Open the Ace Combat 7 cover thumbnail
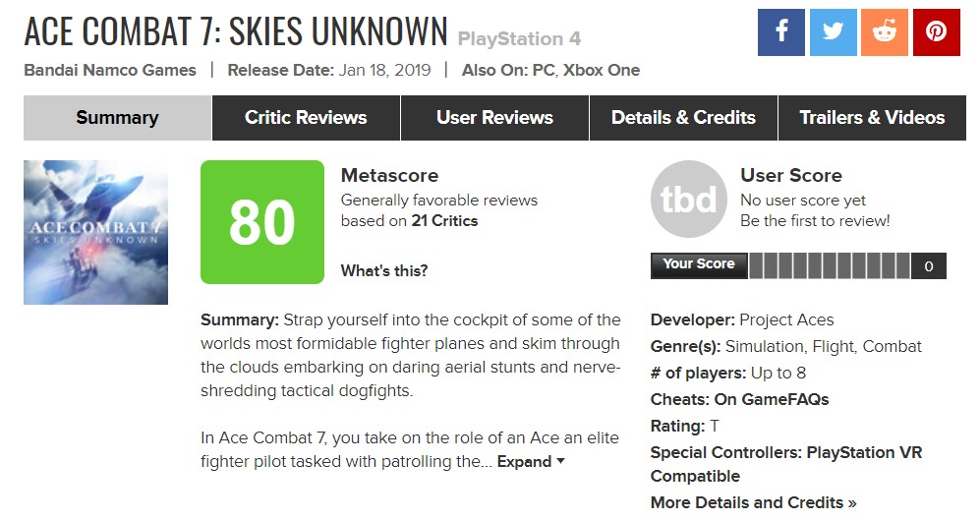 coord(95,232)
